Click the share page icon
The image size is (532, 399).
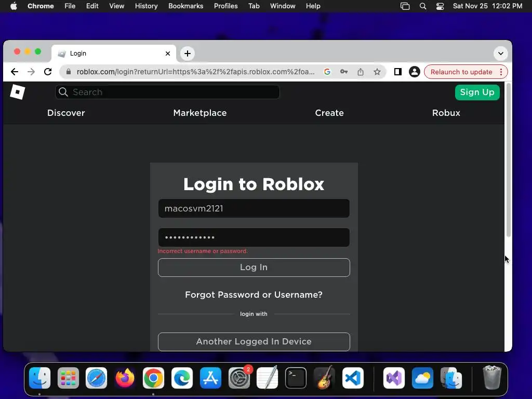(x=361, y=72)
